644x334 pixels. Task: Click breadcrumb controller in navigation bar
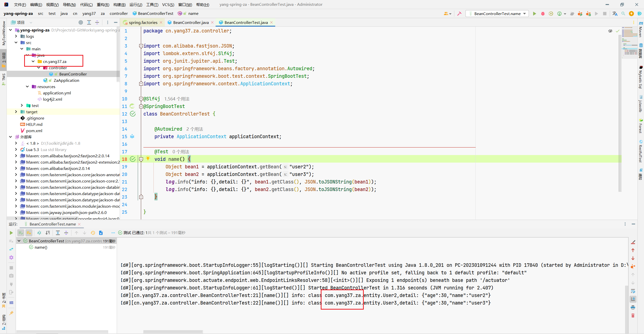[118, 14]
